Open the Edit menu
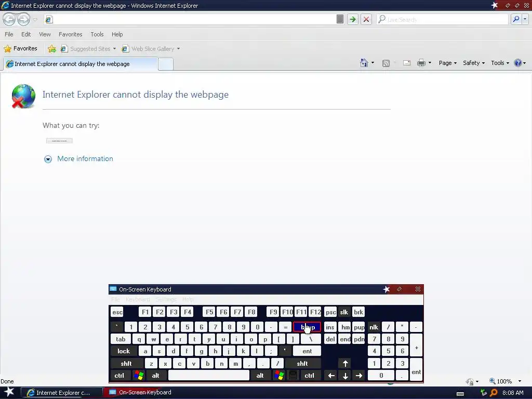The image size is (532, 399). coord(26,34)
